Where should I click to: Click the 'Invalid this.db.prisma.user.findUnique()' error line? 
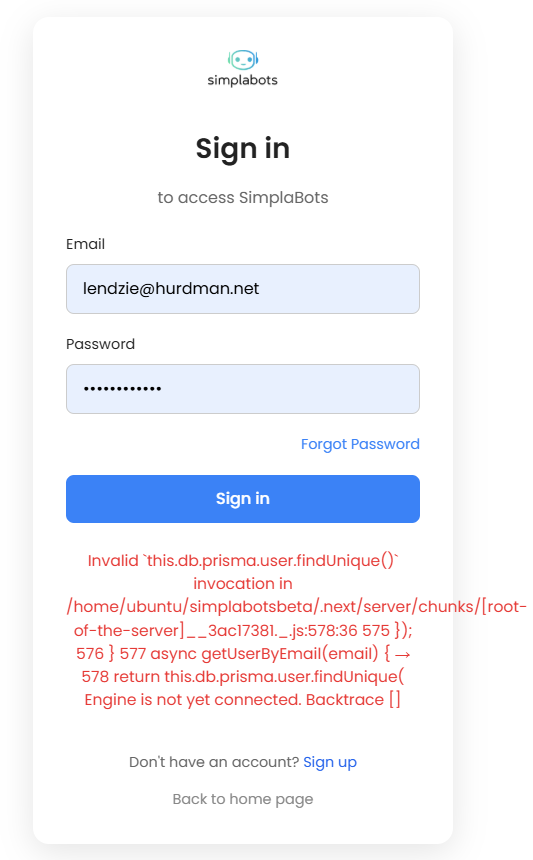(243, 561)
